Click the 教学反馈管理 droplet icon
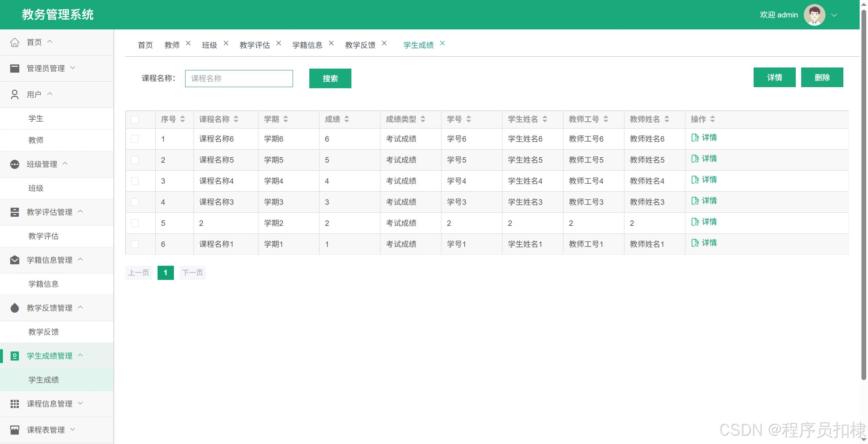 15,308
